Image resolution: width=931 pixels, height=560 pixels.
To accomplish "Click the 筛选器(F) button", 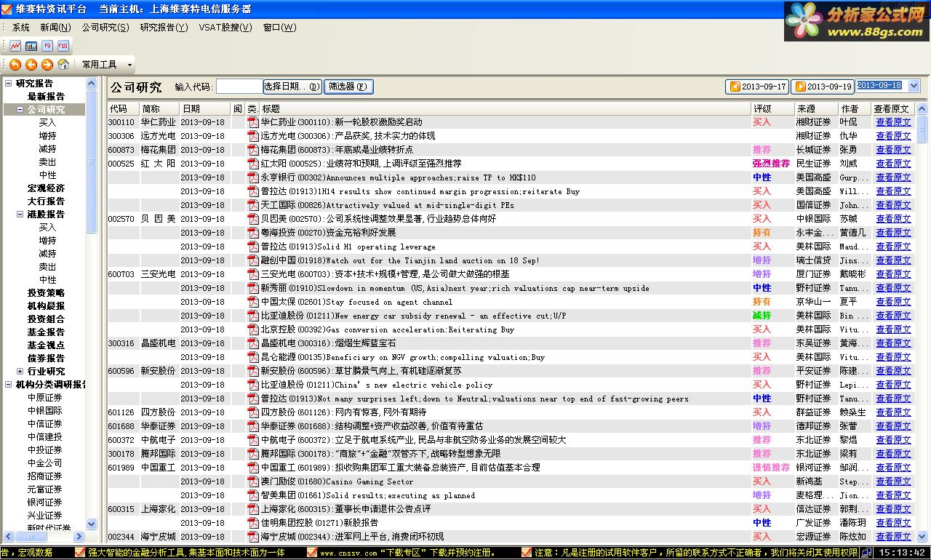I will click(x=348, y=87).
